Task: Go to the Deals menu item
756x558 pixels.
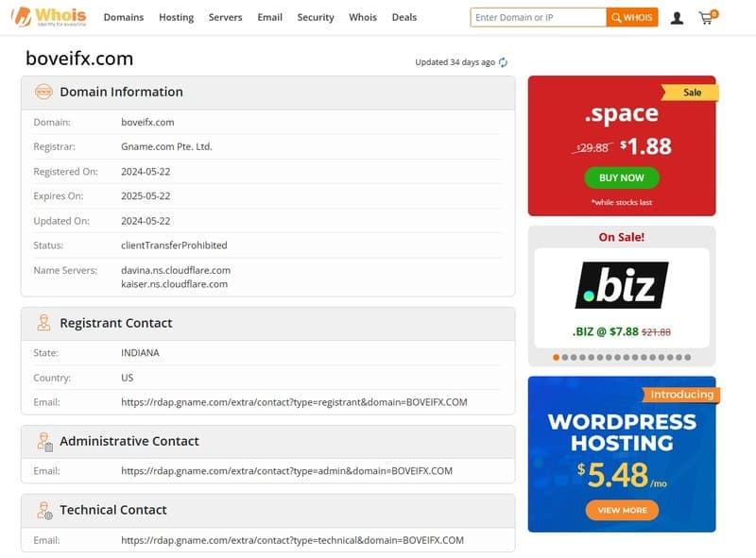Action: pyautogui.click(x=404, y=17)
